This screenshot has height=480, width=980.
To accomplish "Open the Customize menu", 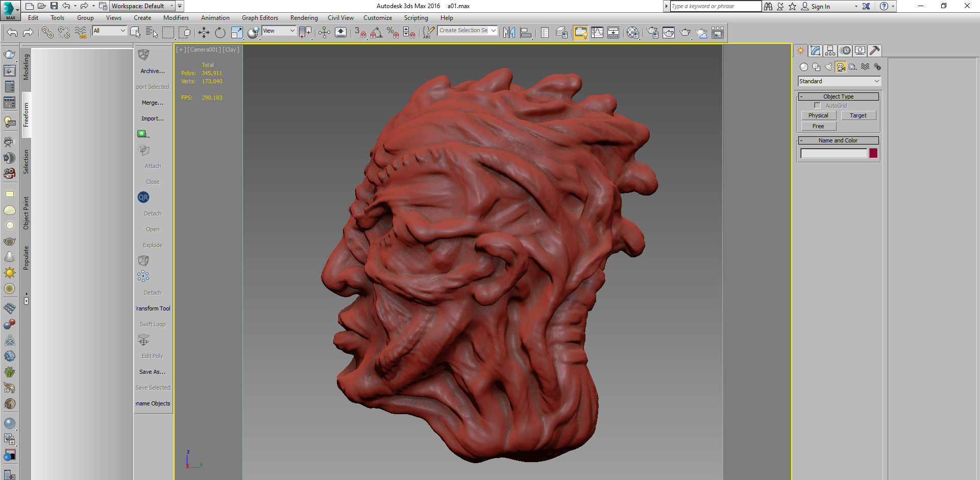I will [x=378, y=18].
